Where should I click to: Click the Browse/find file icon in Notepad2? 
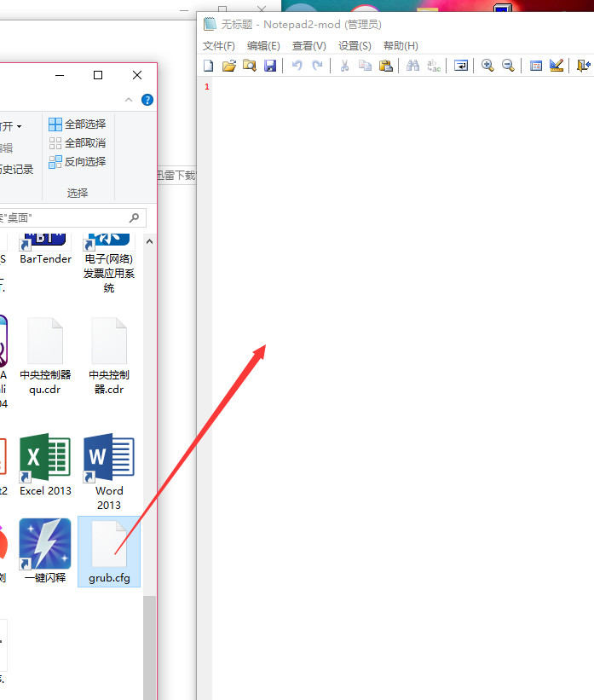[x=250, y=66]
